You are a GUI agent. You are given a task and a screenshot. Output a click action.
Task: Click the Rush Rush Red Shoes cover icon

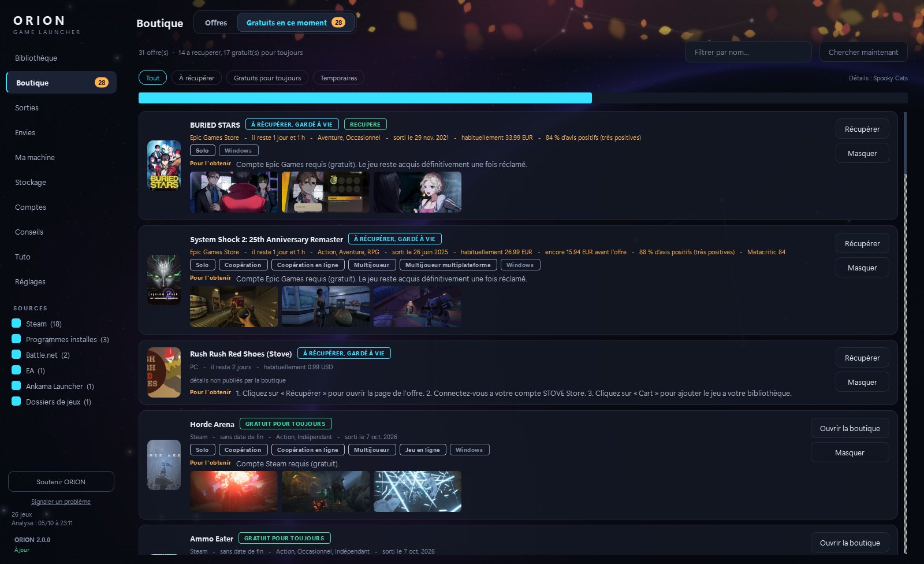(164, 372)
